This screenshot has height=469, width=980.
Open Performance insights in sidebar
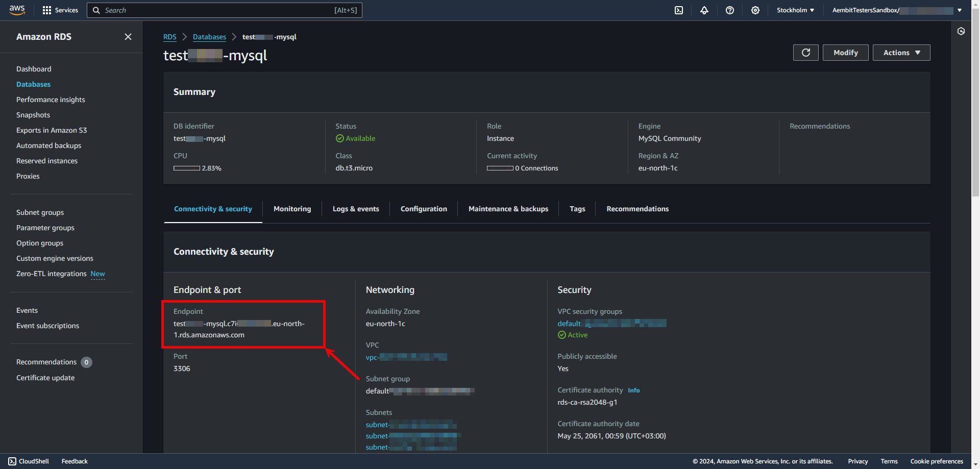[51, 100]
